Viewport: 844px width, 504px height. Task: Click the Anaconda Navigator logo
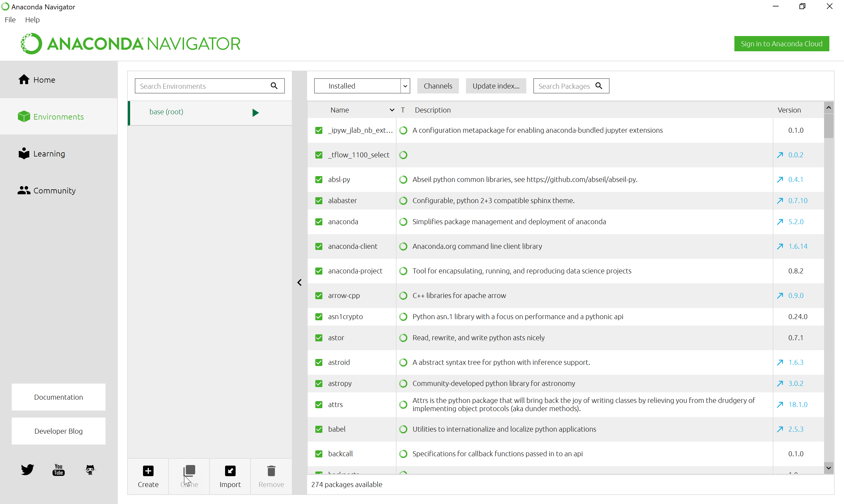pos(130,43)
